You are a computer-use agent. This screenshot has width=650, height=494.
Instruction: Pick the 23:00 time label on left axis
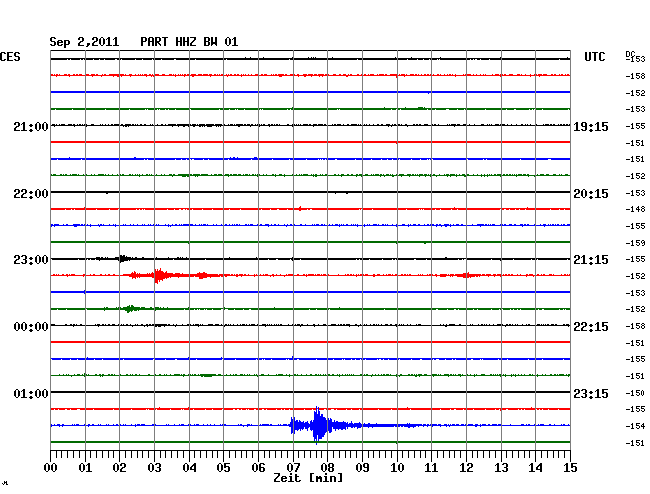tap(31, 260)
